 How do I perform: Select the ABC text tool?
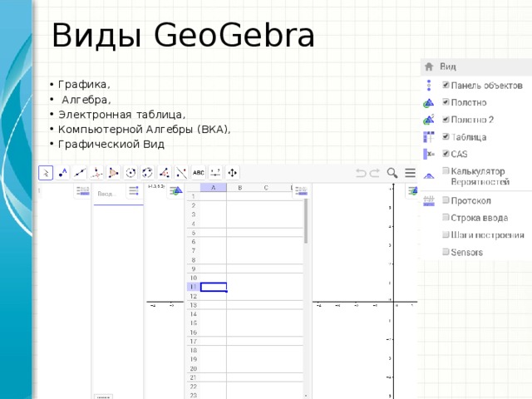pos(199,173)
